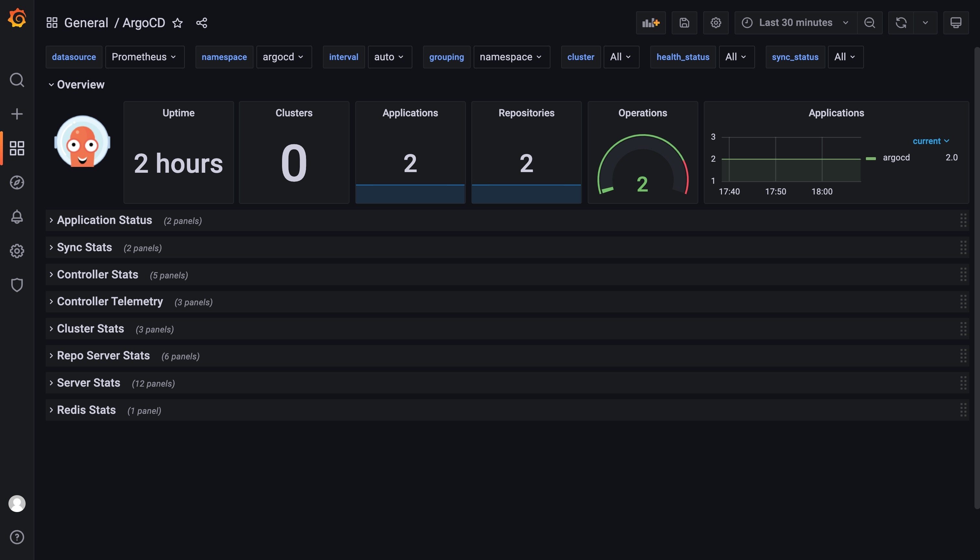Viewport: 980px width, 560px height.
Task: Refresh the dashboard
Action: click(x=901, y=23)
